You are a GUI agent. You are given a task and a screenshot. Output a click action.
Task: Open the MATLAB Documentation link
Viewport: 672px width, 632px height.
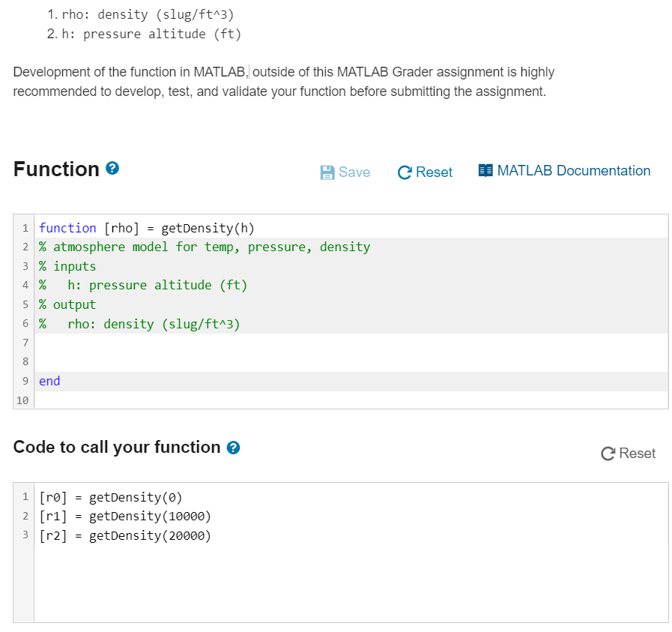click(x=564, y=171)
